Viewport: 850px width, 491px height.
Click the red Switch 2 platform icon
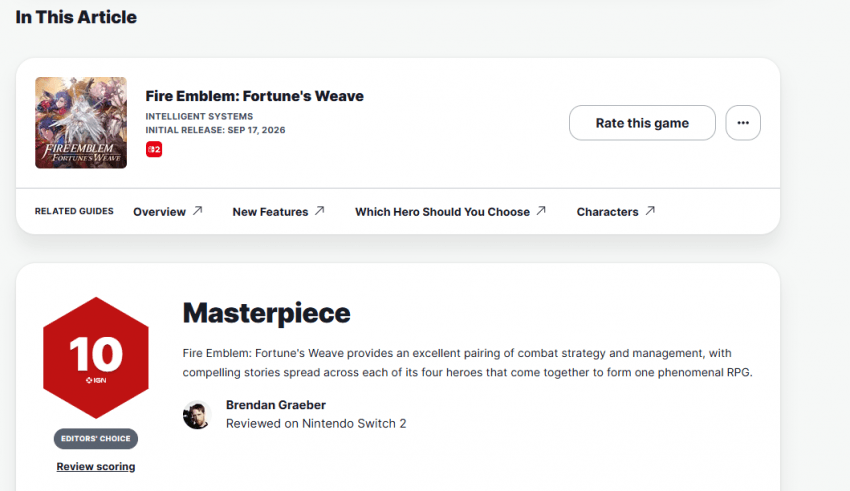[x=154, y=149]
